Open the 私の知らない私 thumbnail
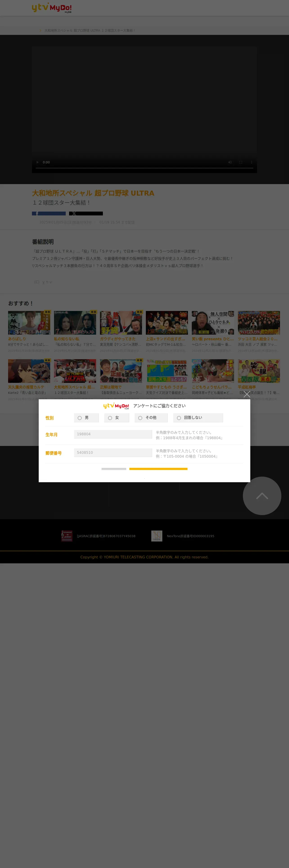The height and width of the screenshot is (868, 289). pyautogui.click(x=75, y=322)
